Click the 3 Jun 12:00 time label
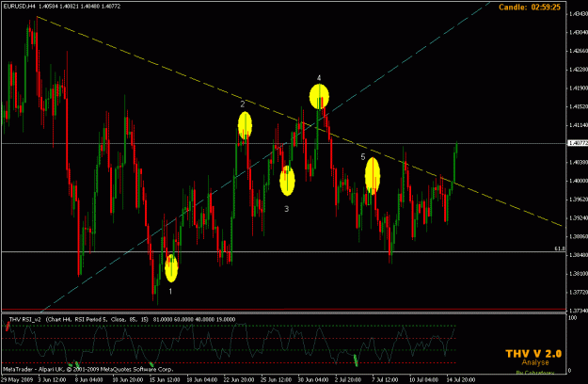The height and width of the screenshot is (384, 588). tap(52, 380)
